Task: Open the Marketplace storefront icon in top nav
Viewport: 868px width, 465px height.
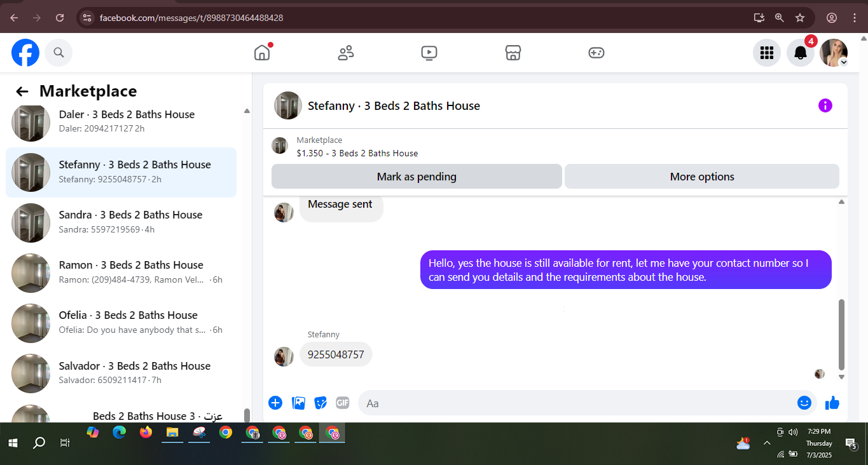Action: click(513, 53)
